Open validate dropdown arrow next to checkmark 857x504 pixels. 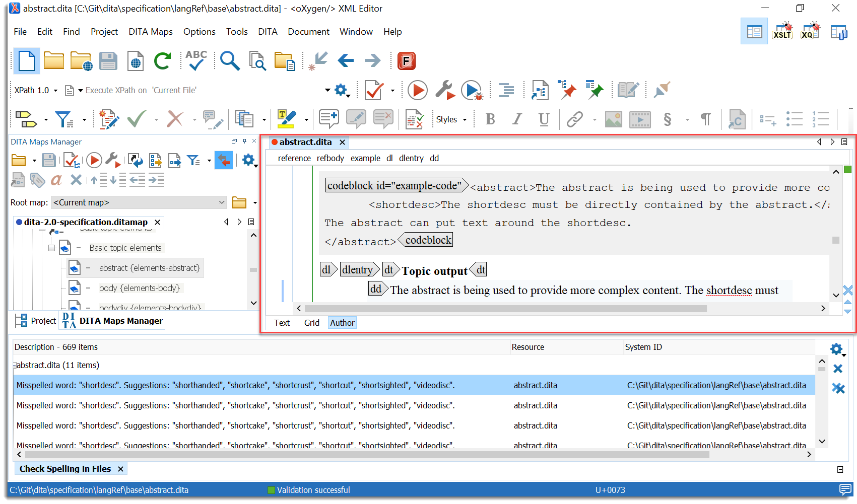coord(392,91)
